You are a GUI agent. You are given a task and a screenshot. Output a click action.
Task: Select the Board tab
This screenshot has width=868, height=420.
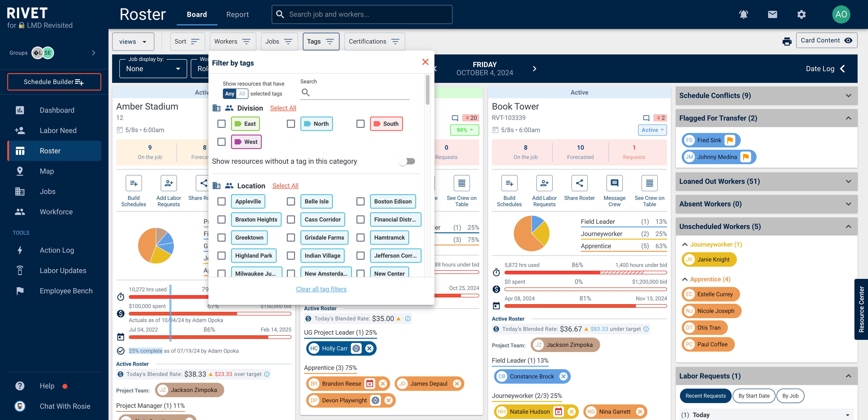click(197, 14)
